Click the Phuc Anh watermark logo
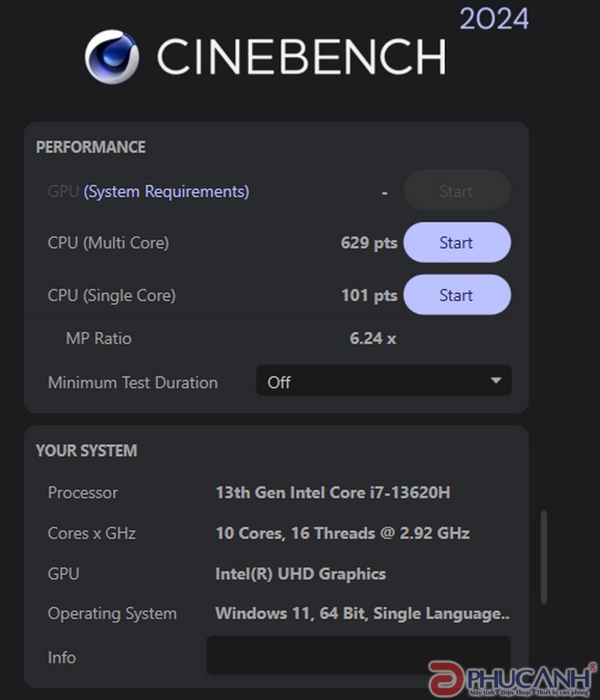Viewport: 600px width, 700px height. (x=514, y=676)
